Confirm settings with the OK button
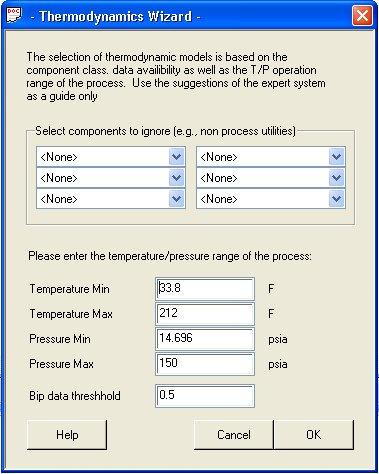This screenshot has height=474, width=379. pos(314,435)
